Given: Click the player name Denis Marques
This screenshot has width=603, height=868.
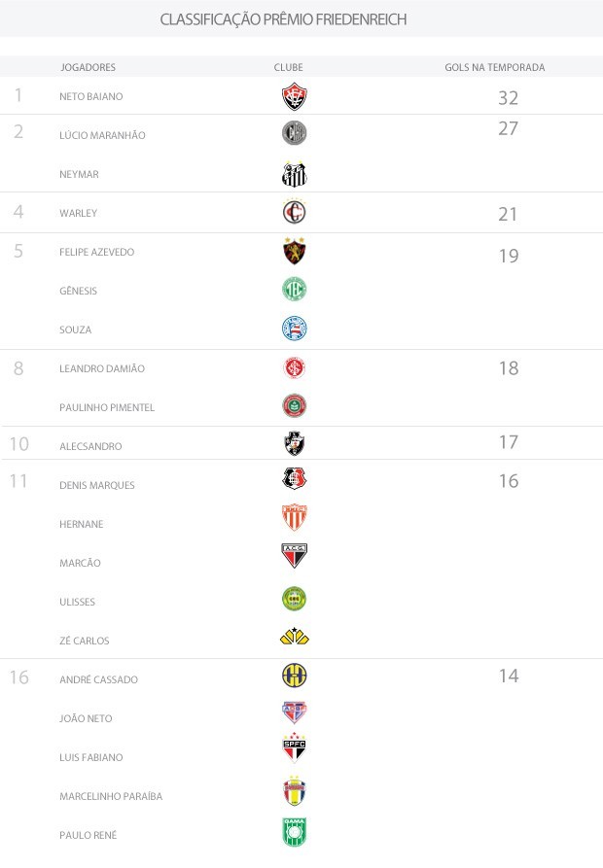Looking at the screenshot, I should (x=97, y=485).
